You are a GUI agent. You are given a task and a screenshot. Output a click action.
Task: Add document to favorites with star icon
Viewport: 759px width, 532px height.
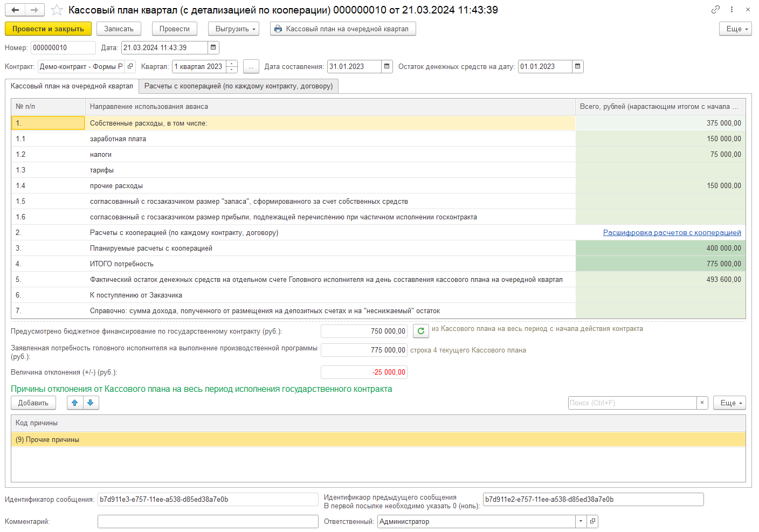pyautogui.click(x=57, y=10)
